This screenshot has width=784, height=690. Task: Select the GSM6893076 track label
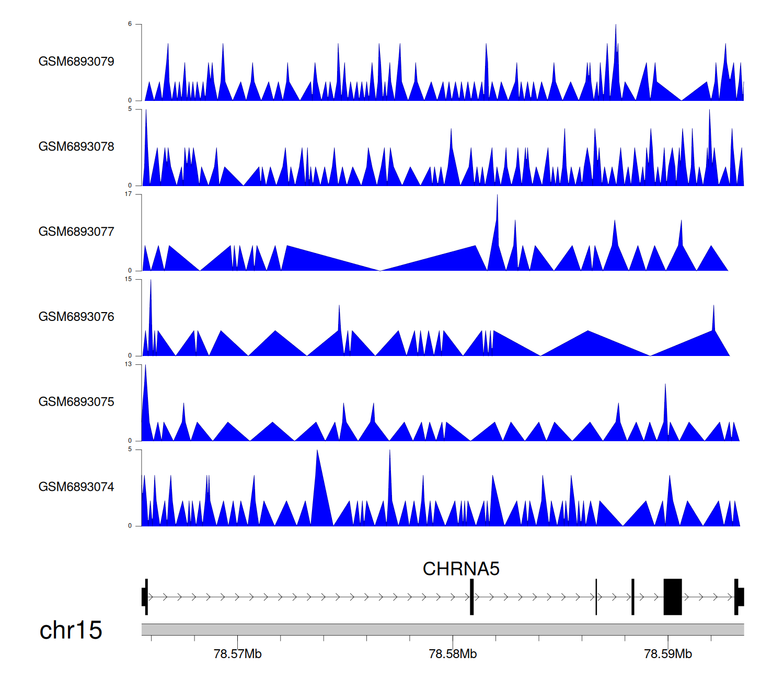point(76,317)
